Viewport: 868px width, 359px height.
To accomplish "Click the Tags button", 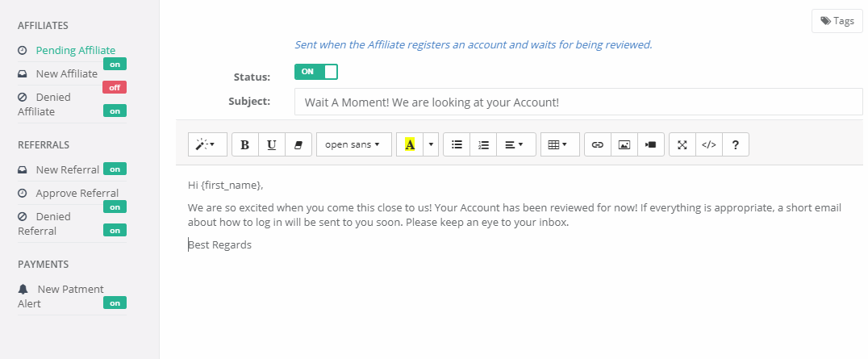I will [x=837, y=21].
